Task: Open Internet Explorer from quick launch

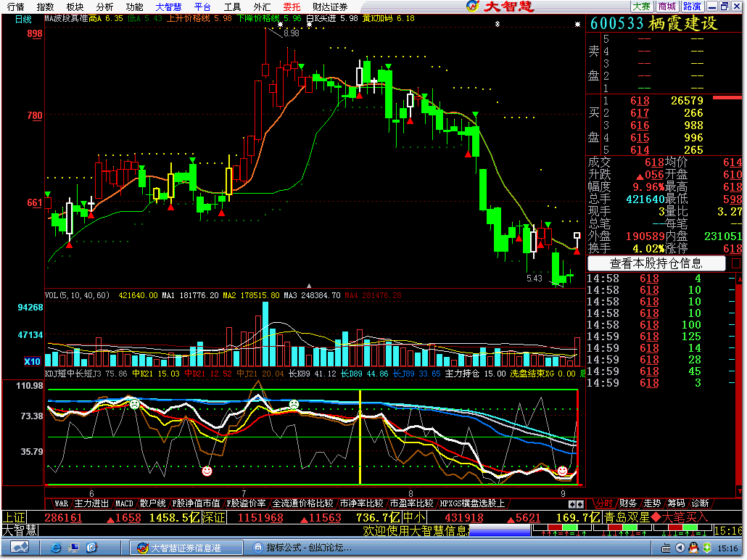Action: (56, 548)
